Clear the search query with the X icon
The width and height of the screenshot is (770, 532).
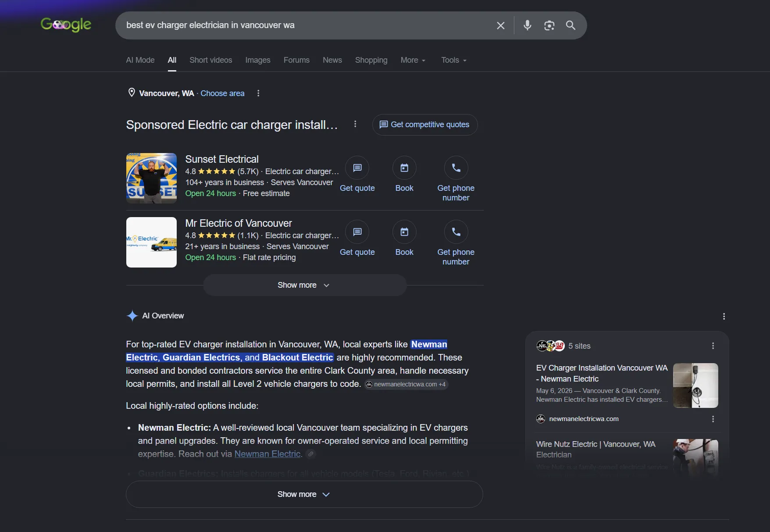tap(500, 25)
